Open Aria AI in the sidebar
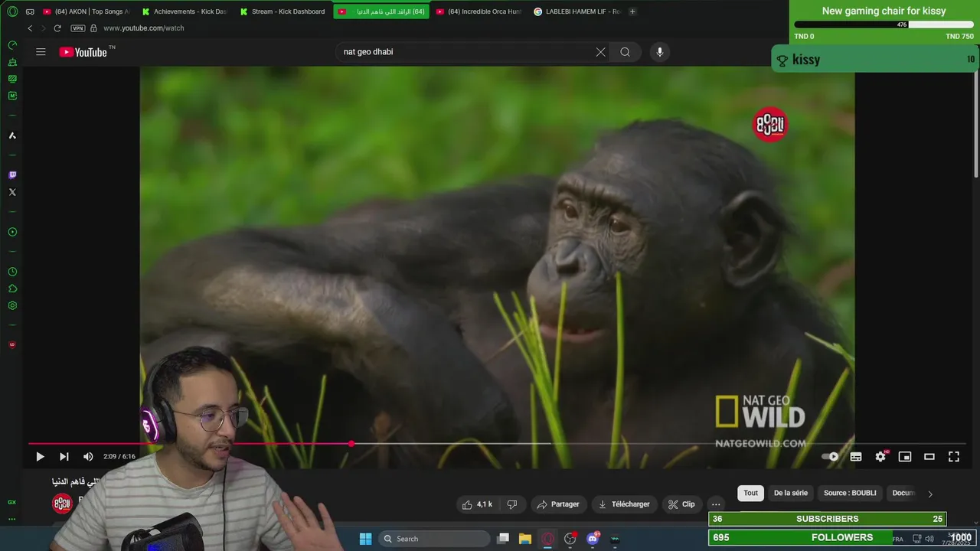The image size is (980, 551). [12, 135]
